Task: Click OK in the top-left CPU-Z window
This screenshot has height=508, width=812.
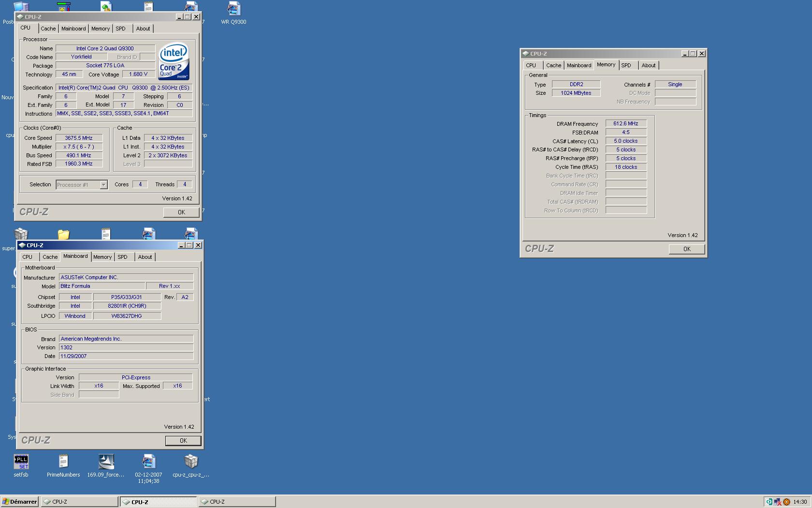Action: point(181,212)
